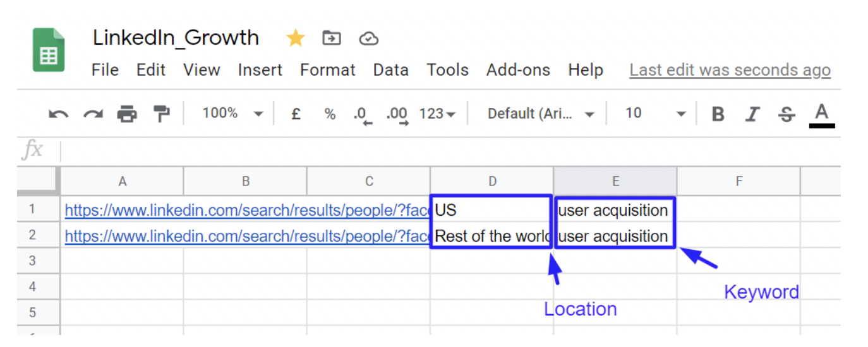
Task: Open the Default (Arial) font dropdown
Action: click(x=541, y=114)
